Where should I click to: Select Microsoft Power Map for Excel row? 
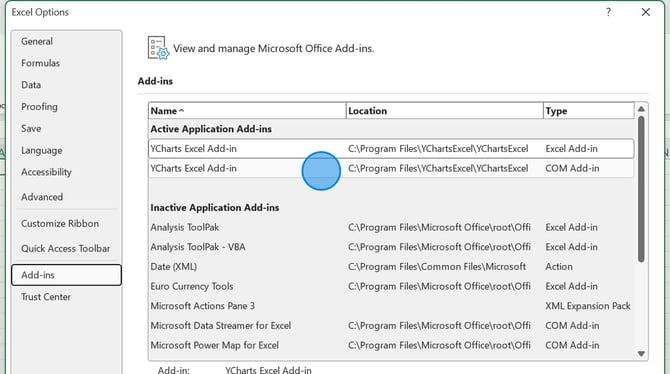391,345
